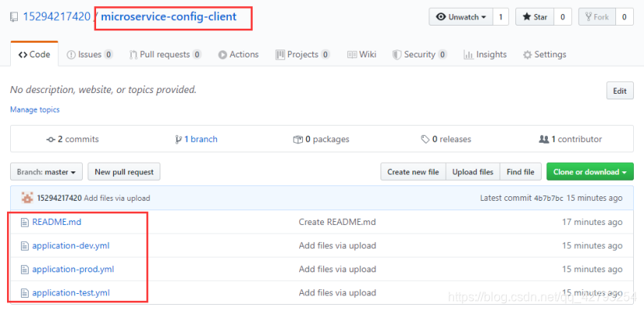
Task: Open the latest commit hash 4b7b7bc
Action: click(x=549, y=199)
